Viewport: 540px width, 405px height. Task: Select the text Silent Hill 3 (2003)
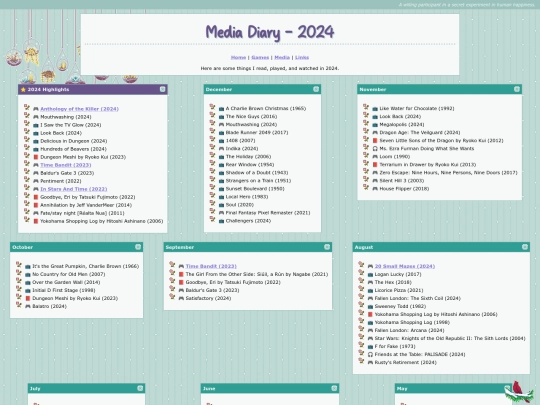pos(402,181)
